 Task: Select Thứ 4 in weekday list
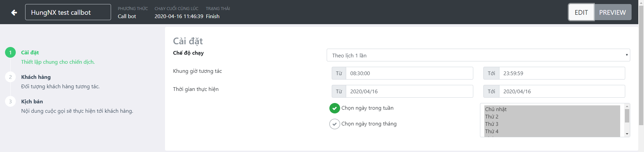pyautogui.click(x=492, y=132)
